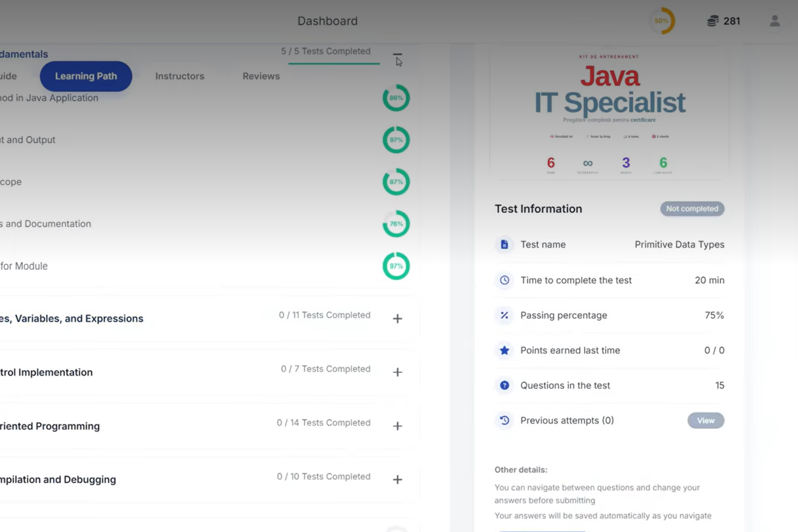Click the Not completed status badge

click(x=692, y=209)
